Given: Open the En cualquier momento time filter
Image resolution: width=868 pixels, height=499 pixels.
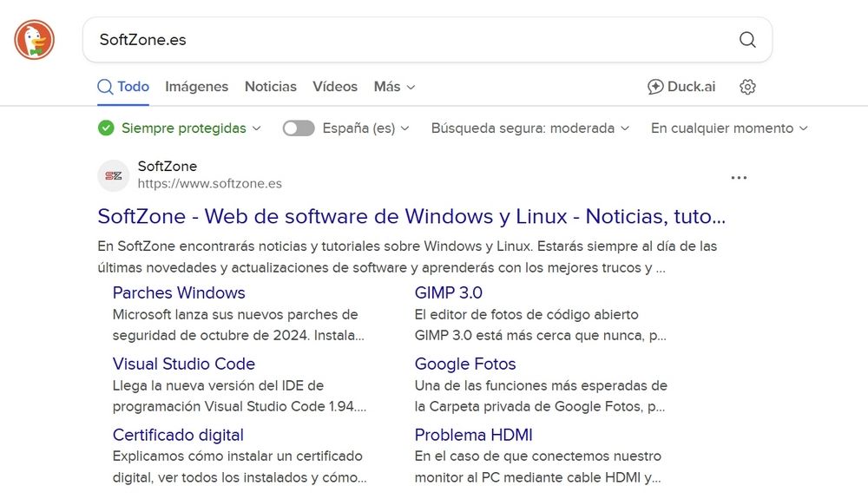Looking at the screenshot, I should pyautogui.click(x=729, y=128).
